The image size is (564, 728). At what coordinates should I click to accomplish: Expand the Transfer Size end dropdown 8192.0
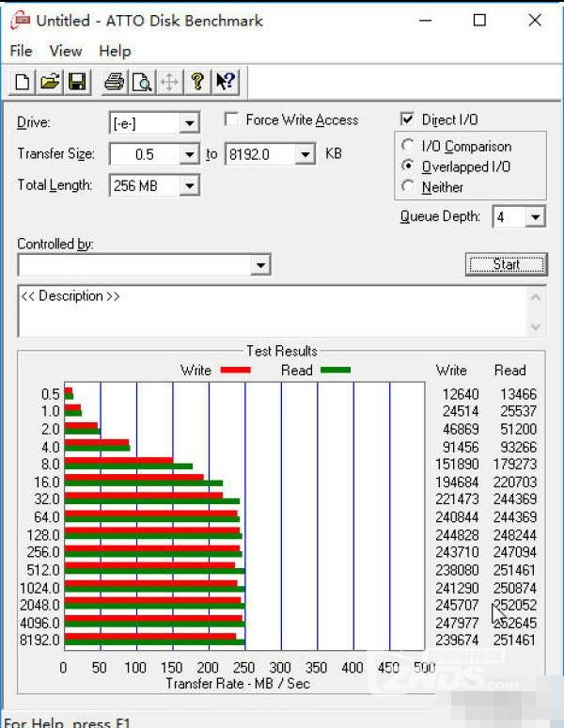tap(305, 153)
